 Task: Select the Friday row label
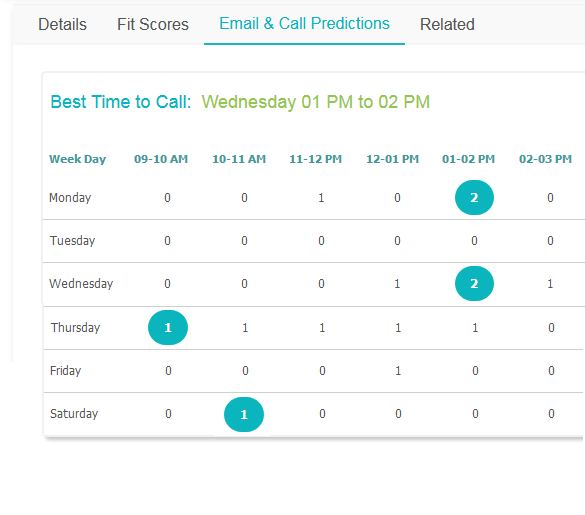pos(65,371)
